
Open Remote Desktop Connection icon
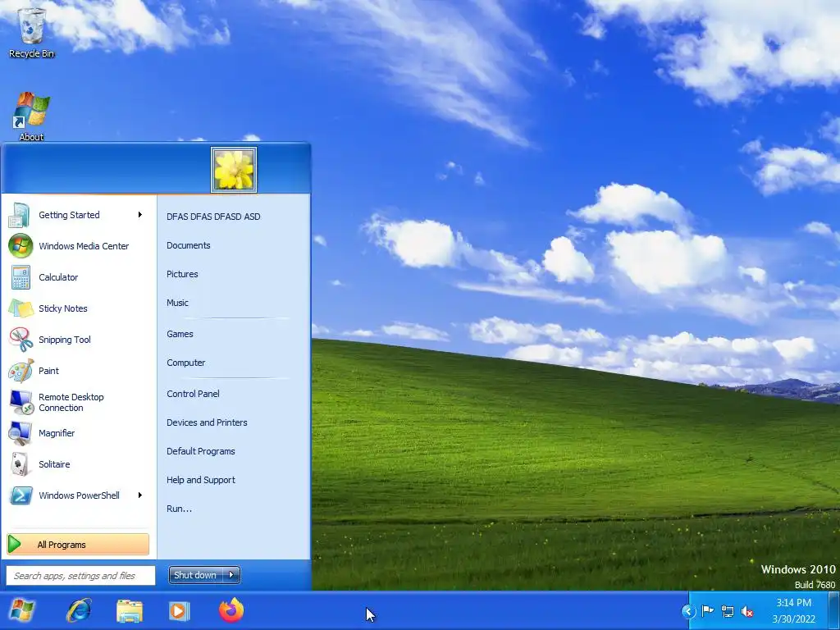pyautogui.click(x=21, y=402)
